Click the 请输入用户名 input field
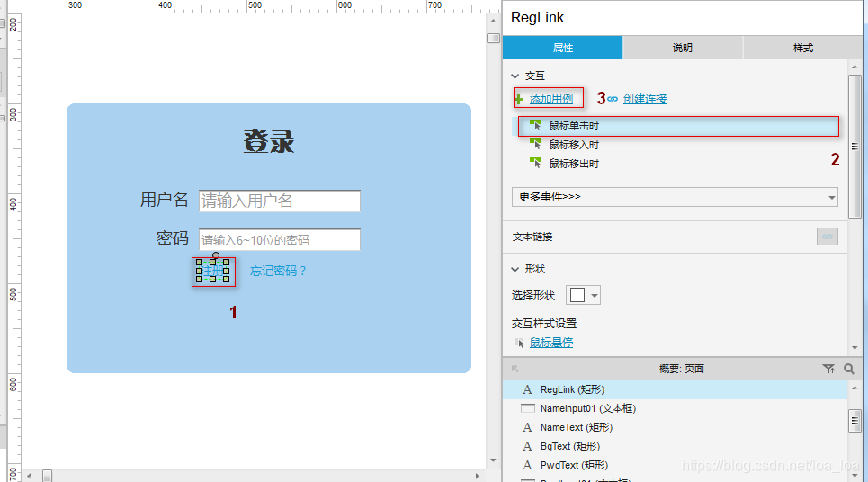 point(280,201)
